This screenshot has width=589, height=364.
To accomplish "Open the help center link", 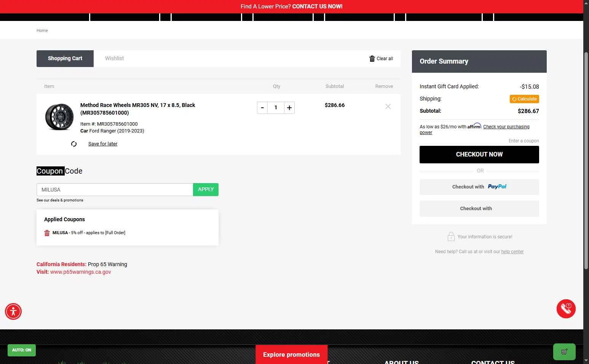I will point(512,252).
